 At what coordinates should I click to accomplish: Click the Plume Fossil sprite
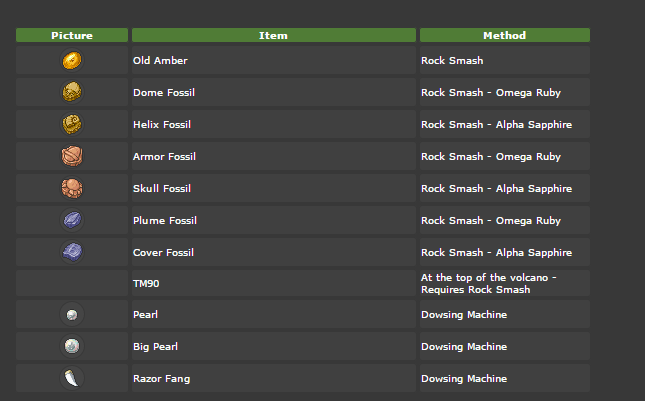pos(72,220)
